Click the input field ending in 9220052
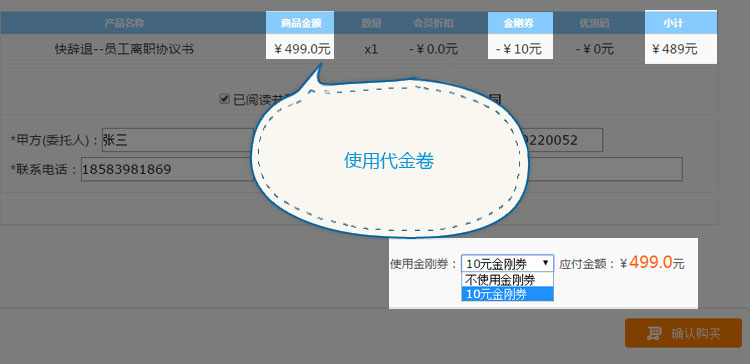This screenshot has width=750, height=364. coord(563,140)
